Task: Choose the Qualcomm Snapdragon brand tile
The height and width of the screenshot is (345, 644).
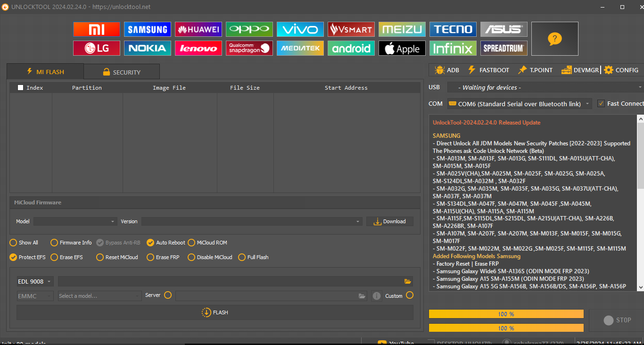Action: pos(249,48)
